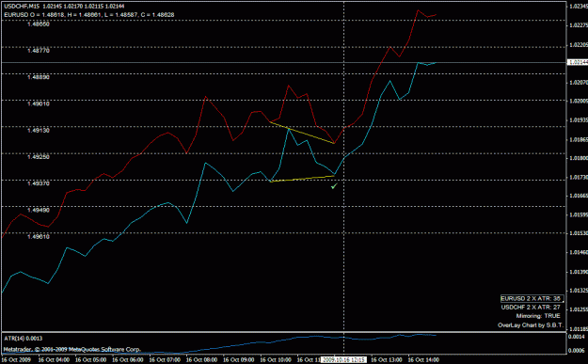Click the 16 Oct 09:00 time axis label

pyautogui.click(x=239, y=360)
